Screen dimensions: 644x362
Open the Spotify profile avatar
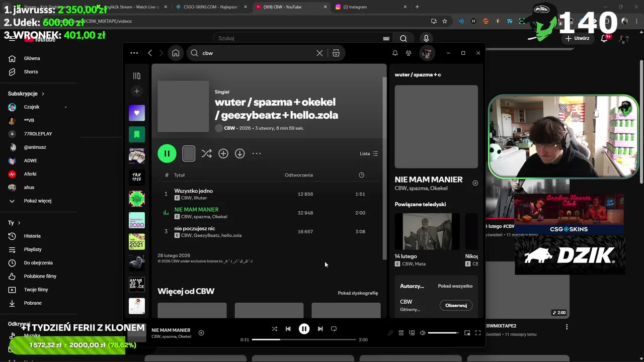[427, 53]
